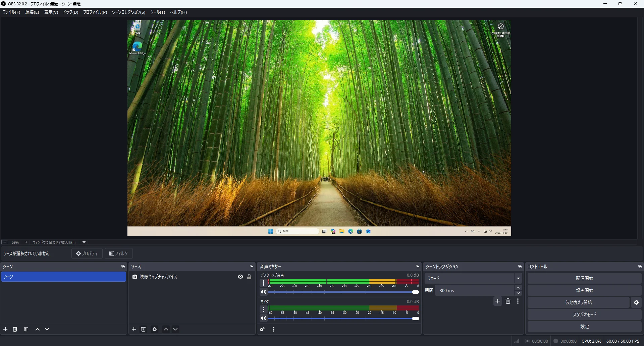Expand preview scaling dropdown arrow
644x346 pixels.
pos(84,242)
